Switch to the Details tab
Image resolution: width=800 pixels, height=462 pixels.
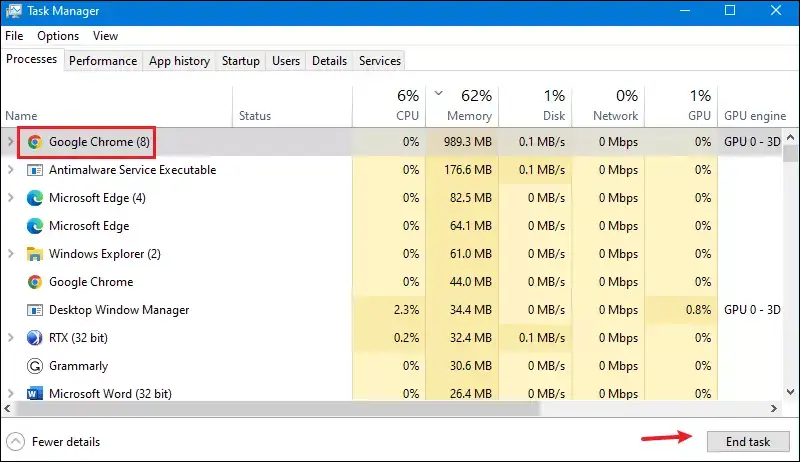tap(330, 61)
